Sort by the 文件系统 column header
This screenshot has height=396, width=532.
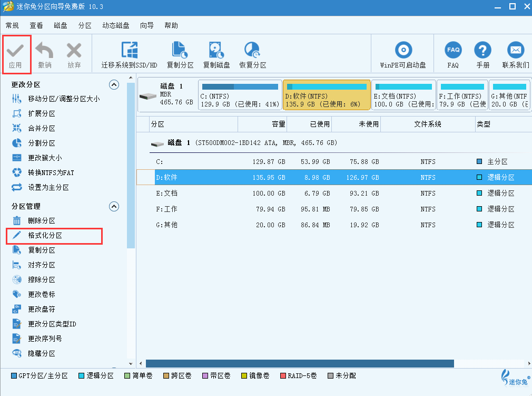tap(428, 124)
